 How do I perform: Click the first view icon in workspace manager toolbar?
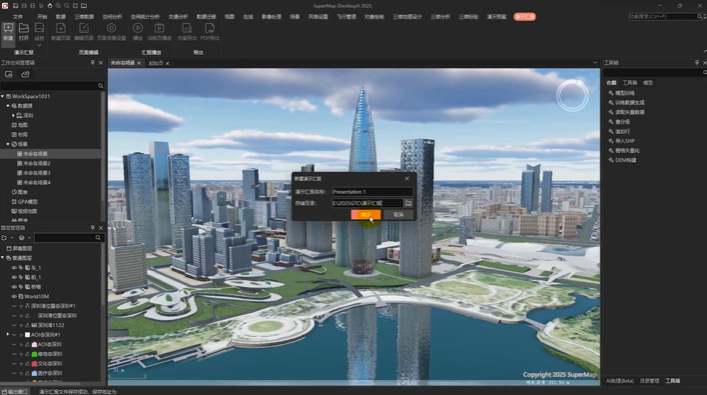pos(9,74)
